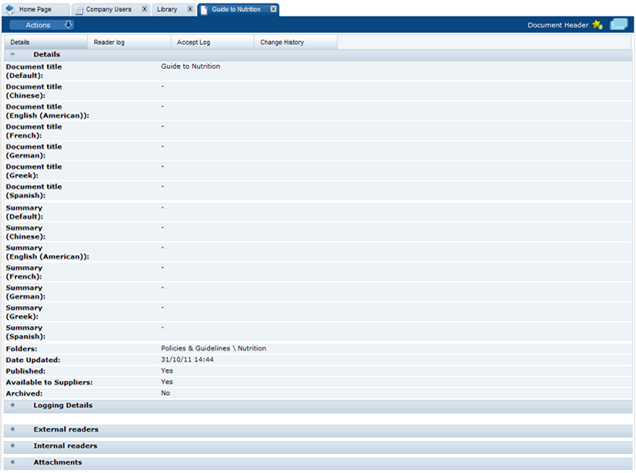Screen dimensions: 636x473
Task: Click the 'Document title (Greek):' label
Action: click(x=34, y=171)
